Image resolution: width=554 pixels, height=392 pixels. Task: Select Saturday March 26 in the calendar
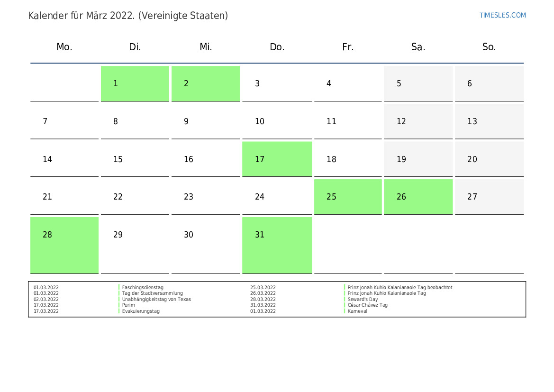point(418,197)
